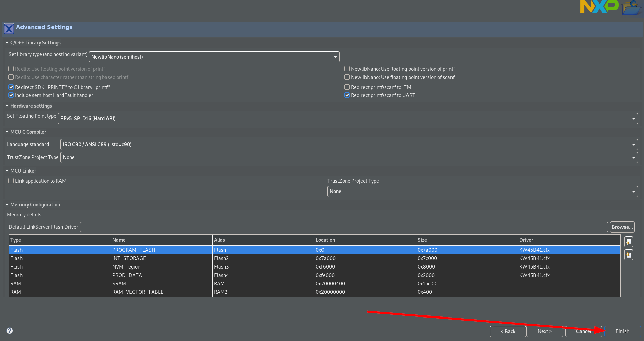Click the MCUXpresso X icon beside Advanced Settings
Screen dimensions: 644x341
pyautogui.click(x=9, y=29)
